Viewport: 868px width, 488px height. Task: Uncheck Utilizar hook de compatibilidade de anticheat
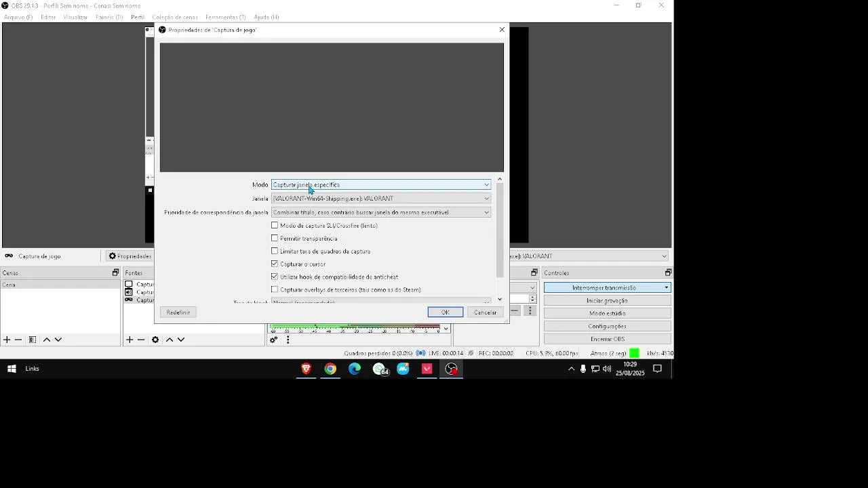(x=275, y=277)
